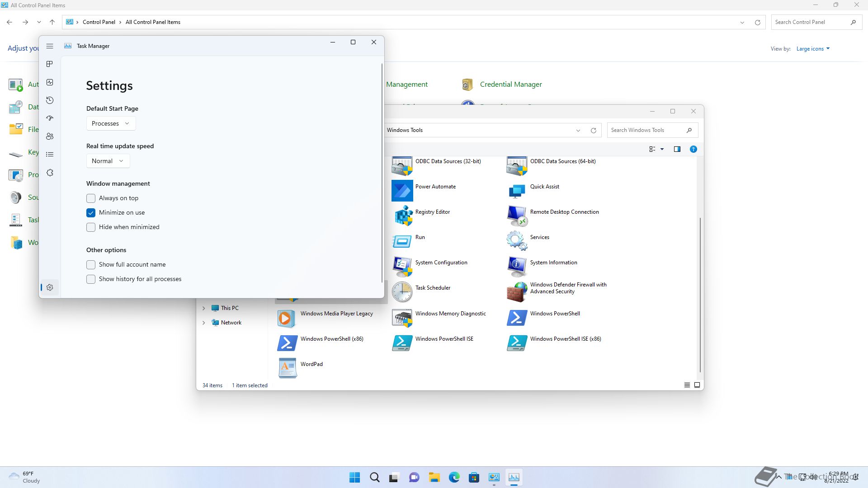Screen dimensions: 868x488
Task: Open Default Start Page dropdown (Processes)
Action: tap(111, 123)
